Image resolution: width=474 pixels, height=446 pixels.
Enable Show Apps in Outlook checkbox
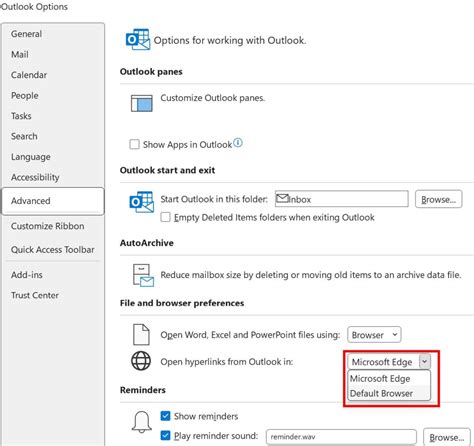[134, 144]
